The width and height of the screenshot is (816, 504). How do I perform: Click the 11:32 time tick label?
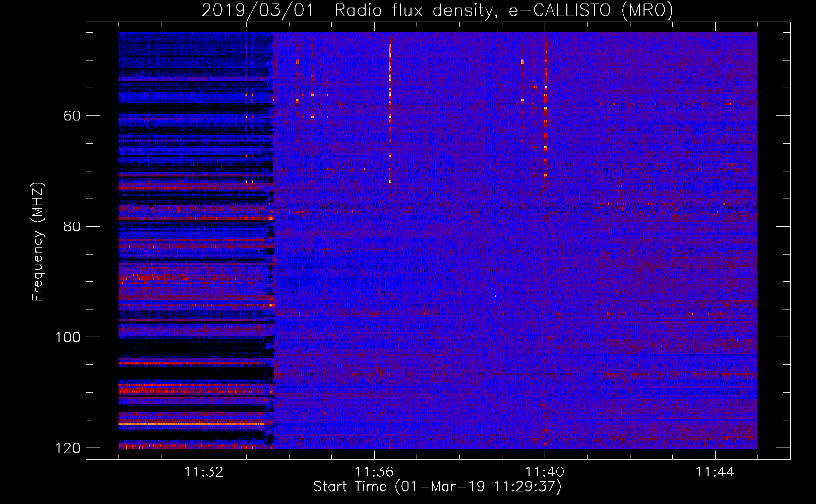(204, 472)
